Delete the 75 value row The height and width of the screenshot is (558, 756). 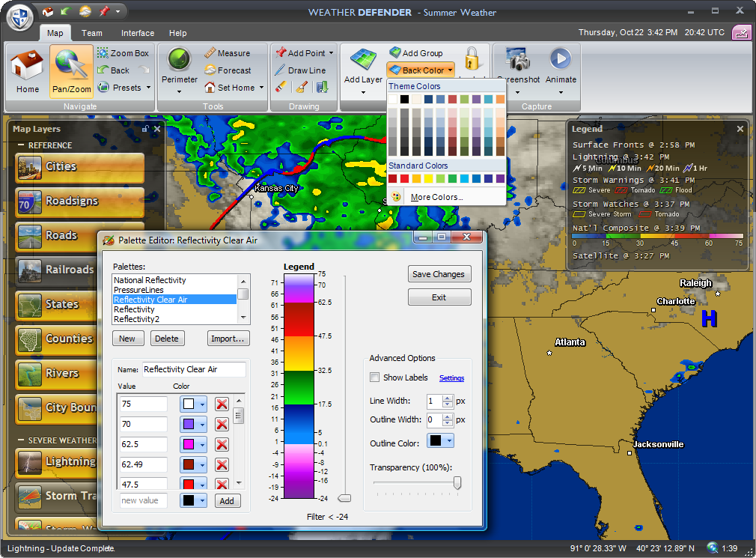point(222,404)
